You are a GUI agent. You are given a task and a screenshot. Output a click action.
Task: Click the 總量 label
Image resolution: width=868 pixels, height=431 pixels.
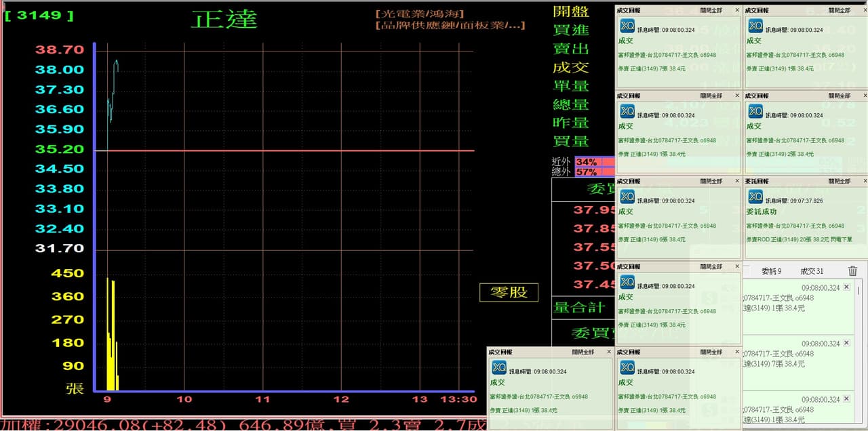(x=571, y=104)
